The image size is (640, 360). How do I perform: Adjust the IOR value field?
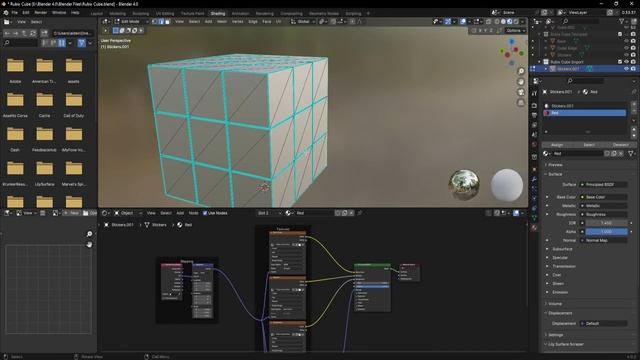point(606,223)
